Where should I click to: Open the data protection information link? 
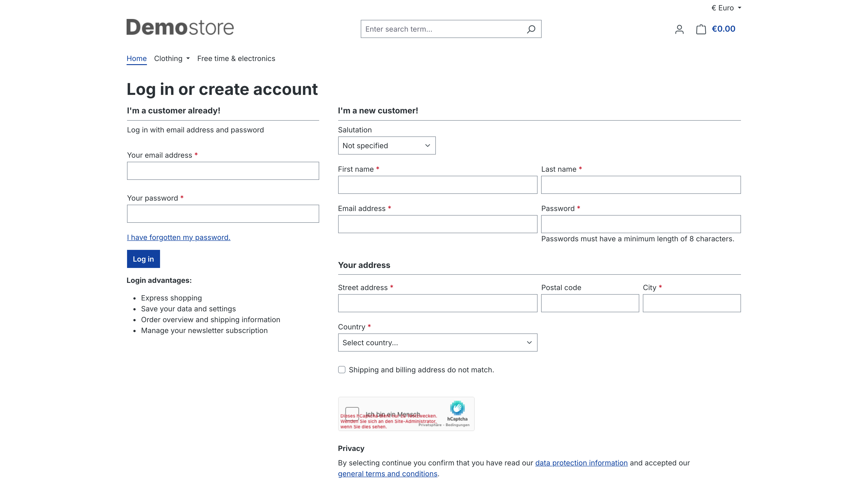pos(581,463)
